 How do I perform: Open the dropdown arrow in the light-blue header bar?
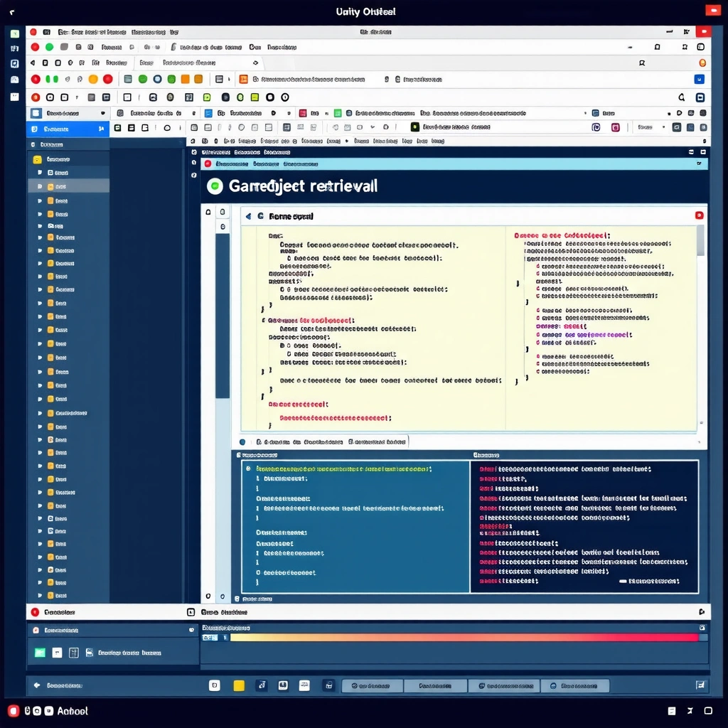[x=699, y=164]
